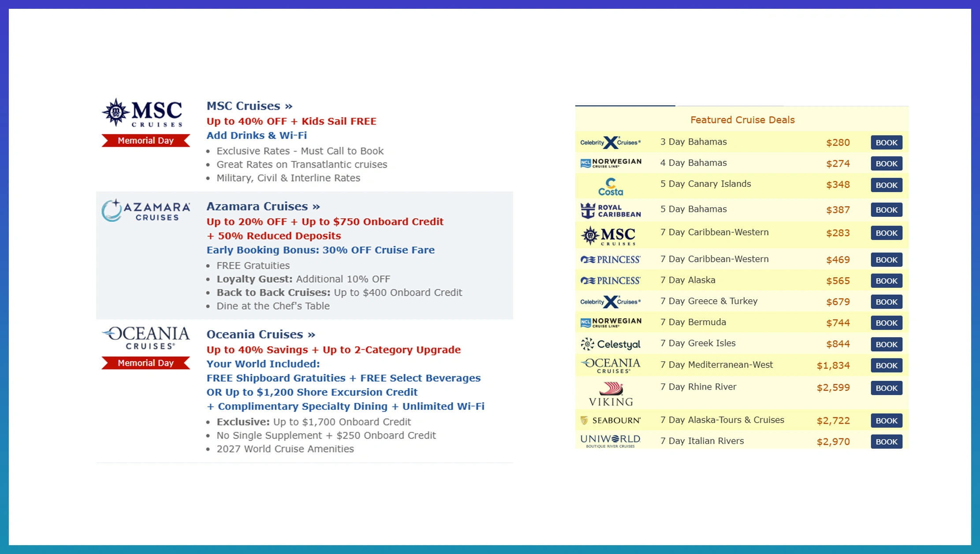Click the 7 Day Alaska text

coord(688,280)
